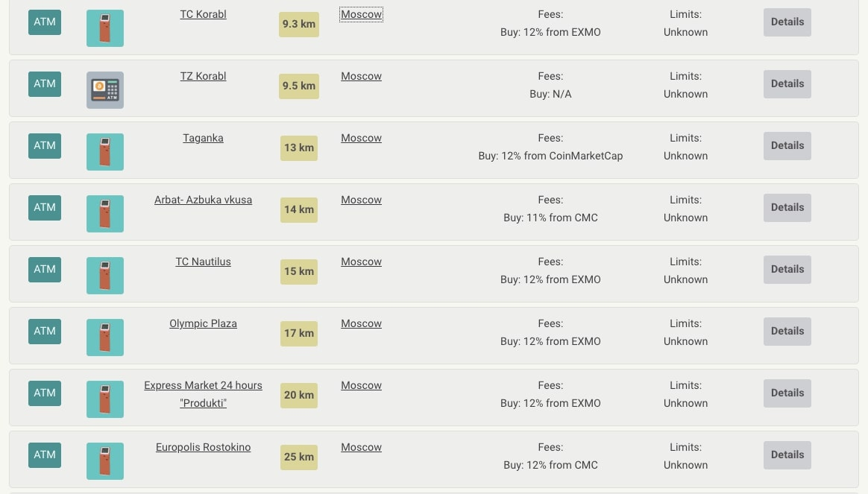This screenshot has width=868, height=494.
Task: Open Arbat- Azbuka vkusa listing link
Action: click(x=203, y=200)
